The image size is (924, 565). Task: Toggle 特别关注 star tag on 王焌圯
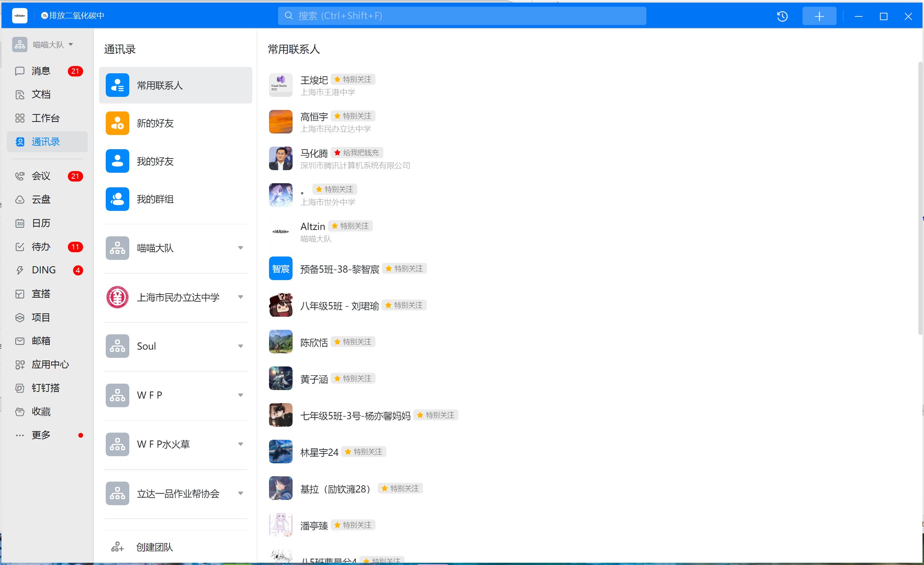(353, 80)
